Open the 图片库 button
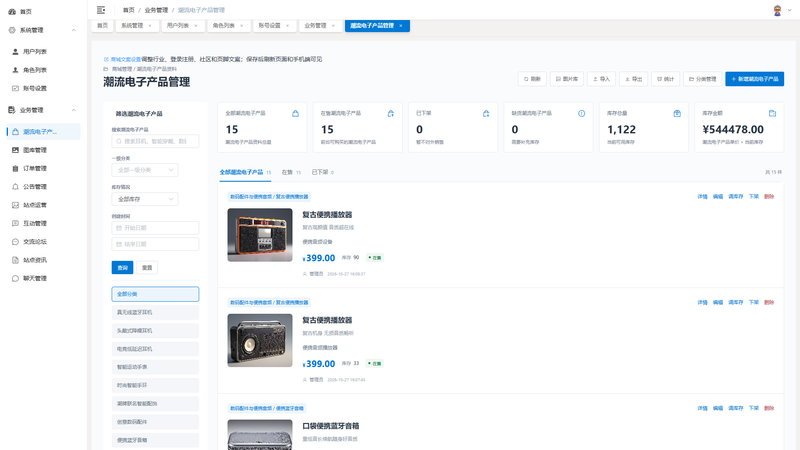This screenshot has height=450, width=800. click(567, 79)
